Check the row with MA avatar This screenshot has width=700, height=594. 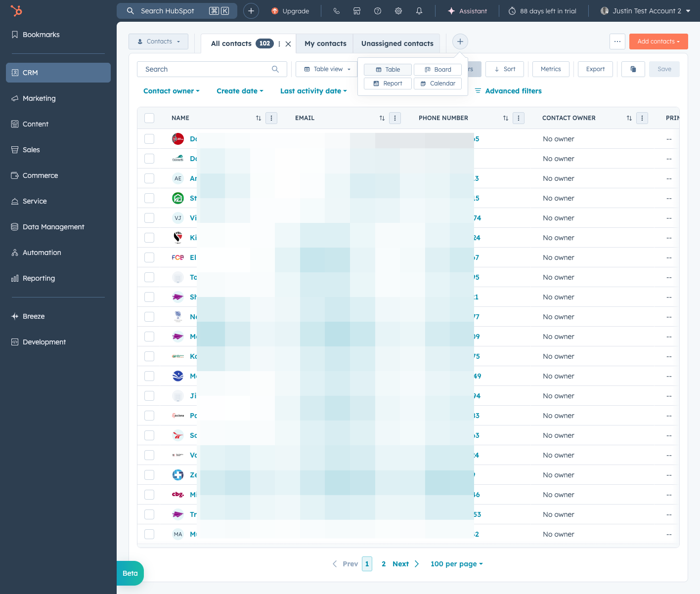[149, 534]
